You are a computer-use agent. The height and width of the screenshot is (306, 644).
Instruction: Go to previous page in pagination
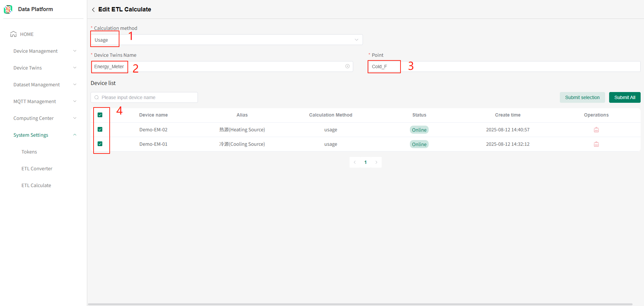[355, 162]
